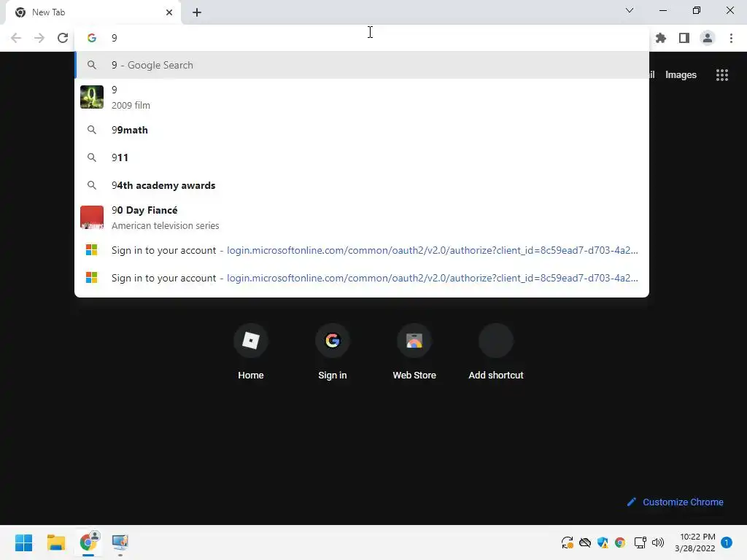Click the Chrome tray icon
Image resolution: width=747 pixels, height=560 pixels.
[x=620, y=542]
